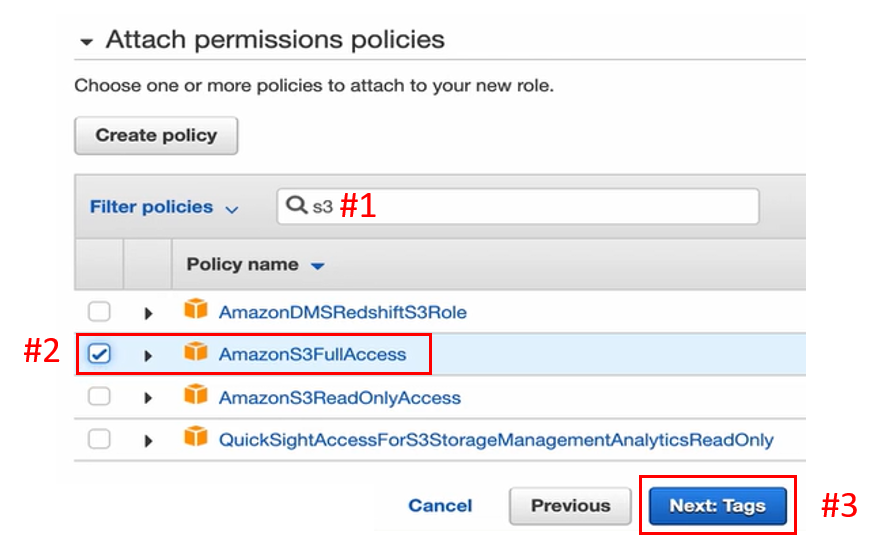Click the Cancel link

[440, 505]
